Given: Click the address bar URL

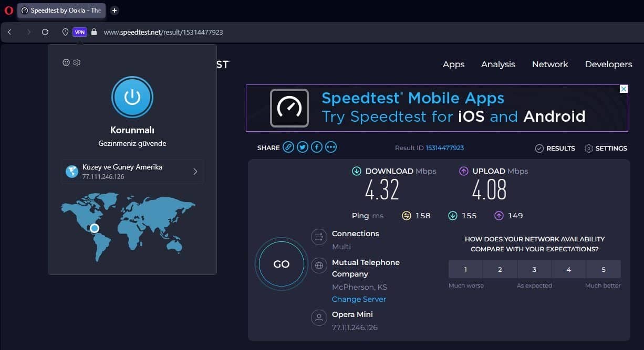Looking at the screenshot, I should click(x=163, y=32).
